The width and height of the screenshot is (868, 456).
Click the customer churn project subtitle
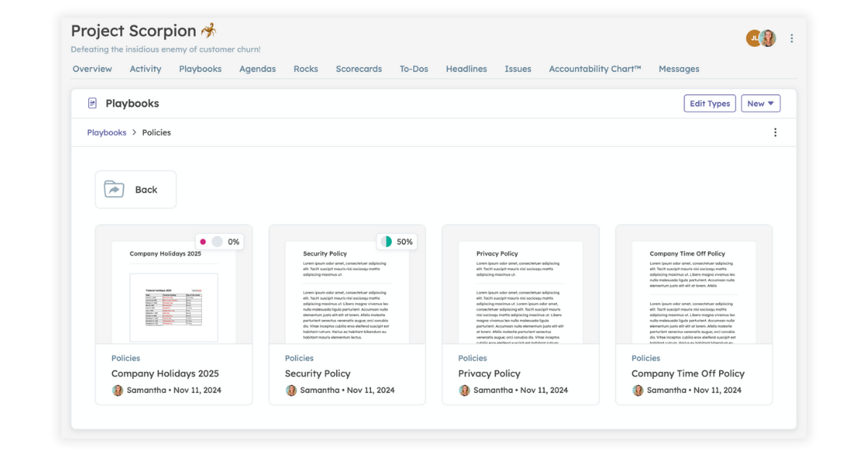(x=166, y=49)
